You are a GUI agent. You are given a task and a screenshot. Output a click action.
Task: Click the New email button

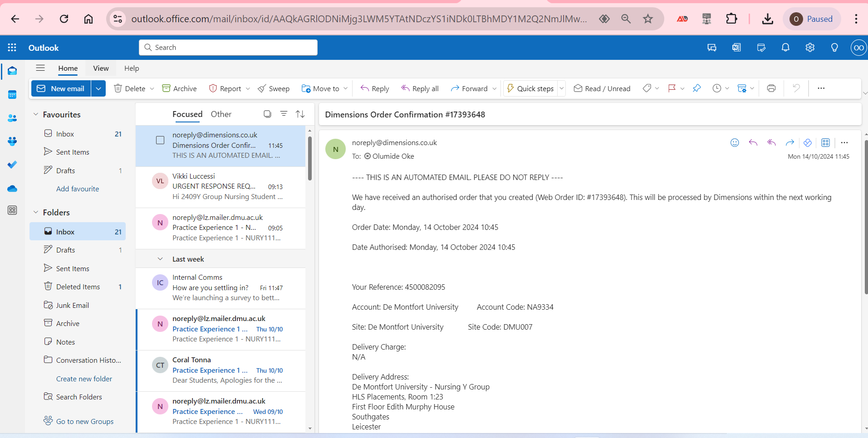[x=61, y=88]
